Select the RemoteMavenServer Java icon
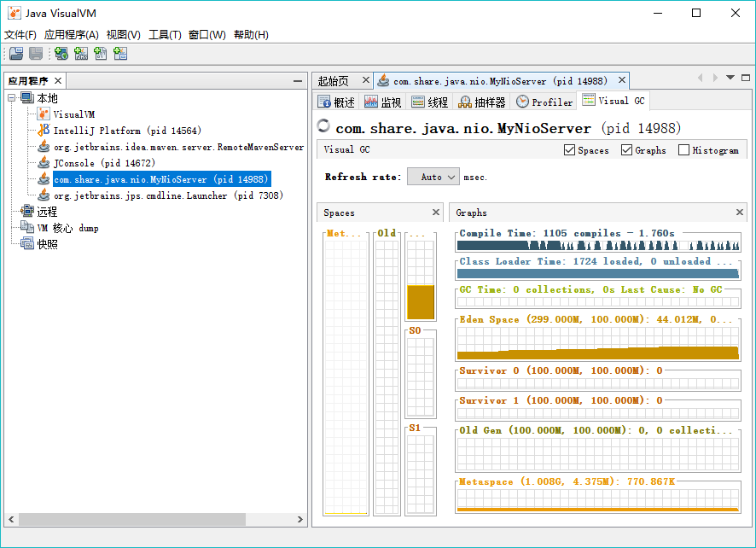The width and height of the screenshot is (756, 548). pos(44,147)
